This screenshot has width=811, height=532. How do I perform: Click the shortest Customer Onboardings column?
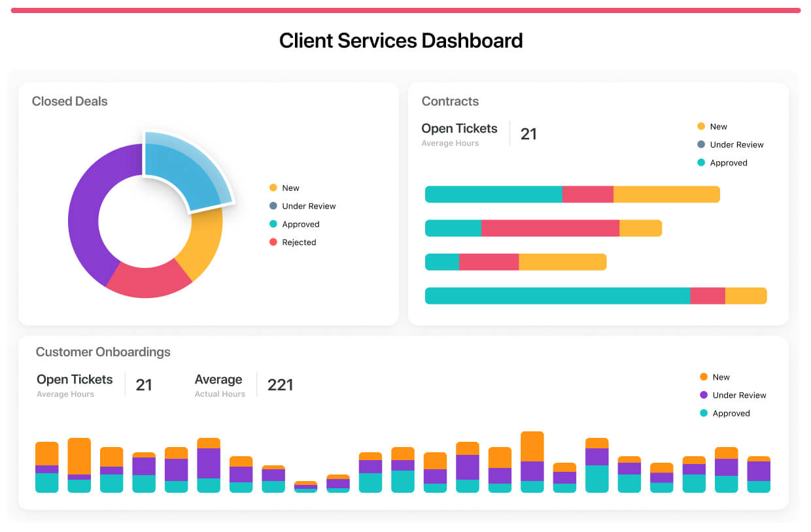click(305, 487)
